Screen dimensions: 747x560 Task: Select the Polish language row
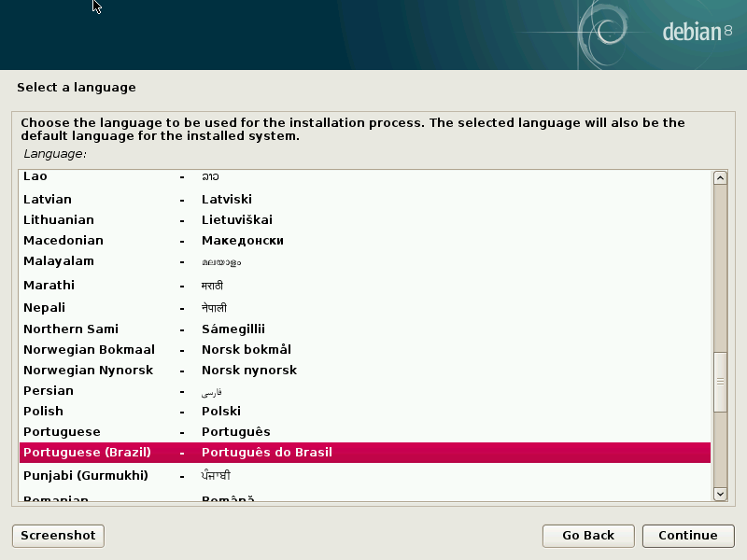pos(364,411)
